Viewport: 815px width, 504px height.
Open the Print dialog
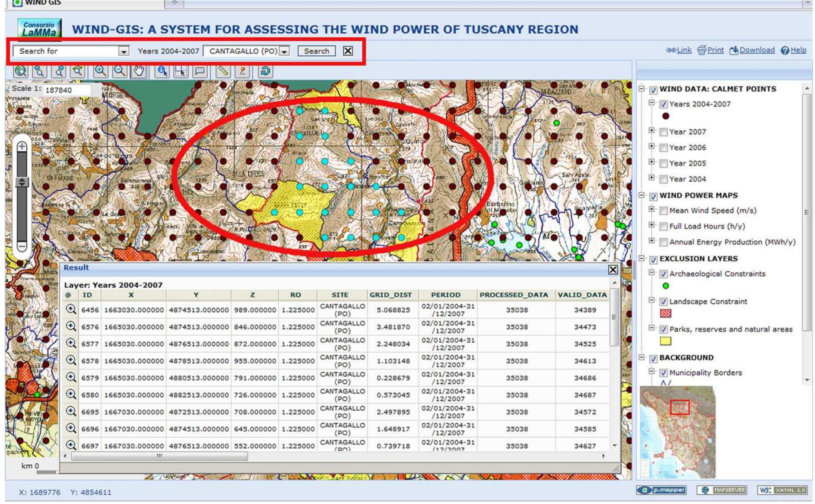click(x=714, y=50)
